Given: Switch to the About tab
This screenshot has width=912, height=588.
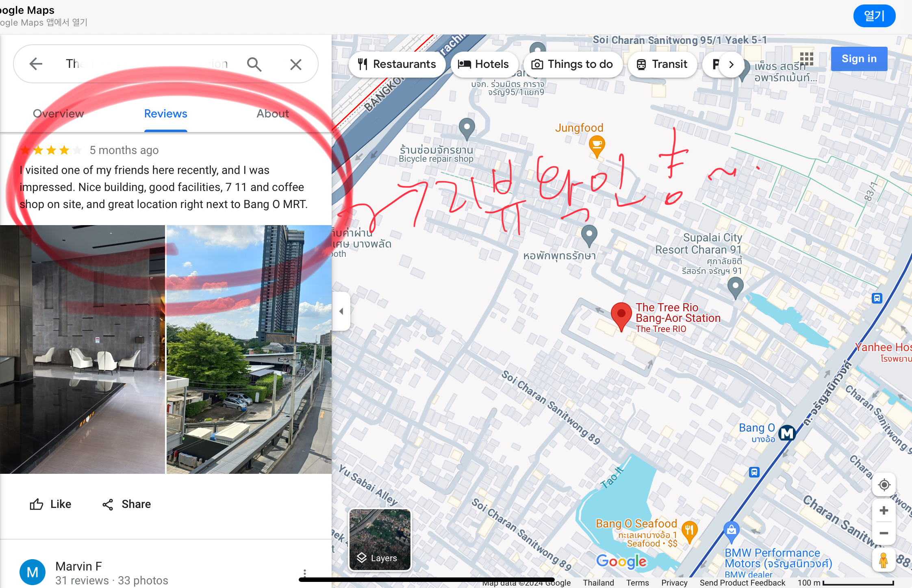Looking at the screenshot, I should pyautogui.click(x=273, y=114).
